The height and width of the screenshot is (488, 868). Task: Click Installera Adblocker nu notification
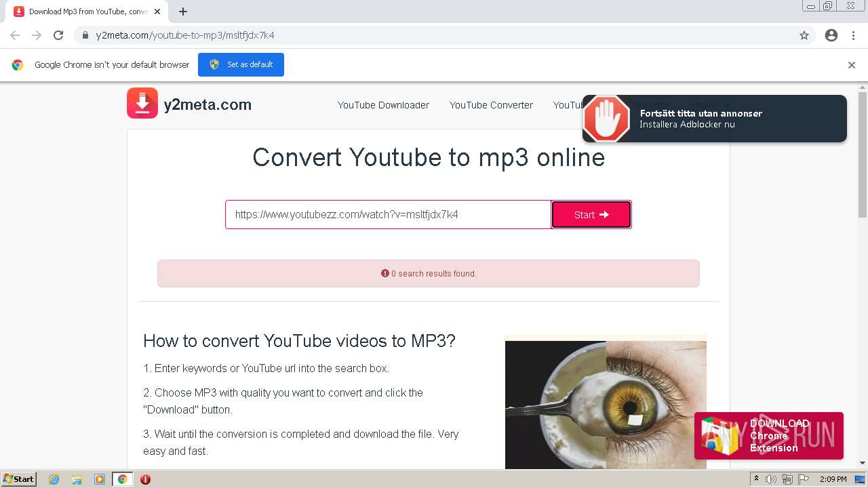[714, 119]
